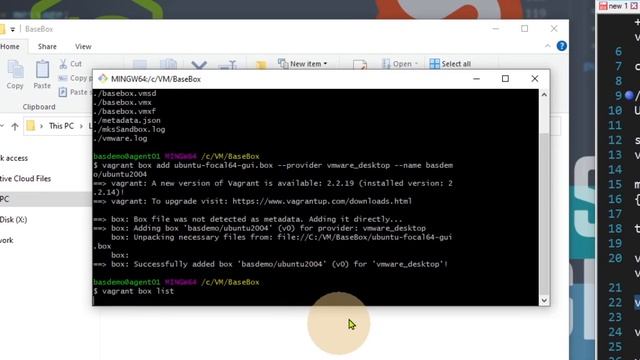Click the MINGW64:/c/VM/BaseBox title text
The width and height of the screenshot is (640, 360).
(156, 79)
